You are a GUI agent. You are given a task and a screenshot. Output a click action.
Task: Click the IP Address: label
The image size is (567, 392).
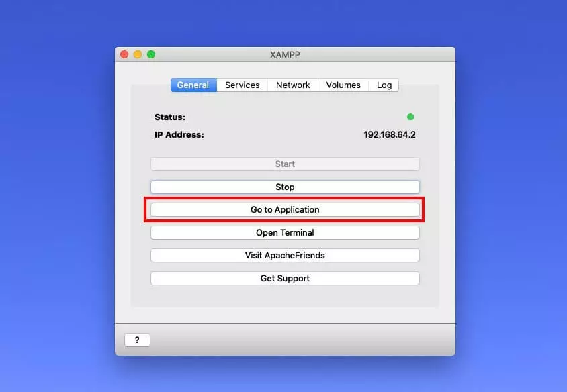coord(179,134)
